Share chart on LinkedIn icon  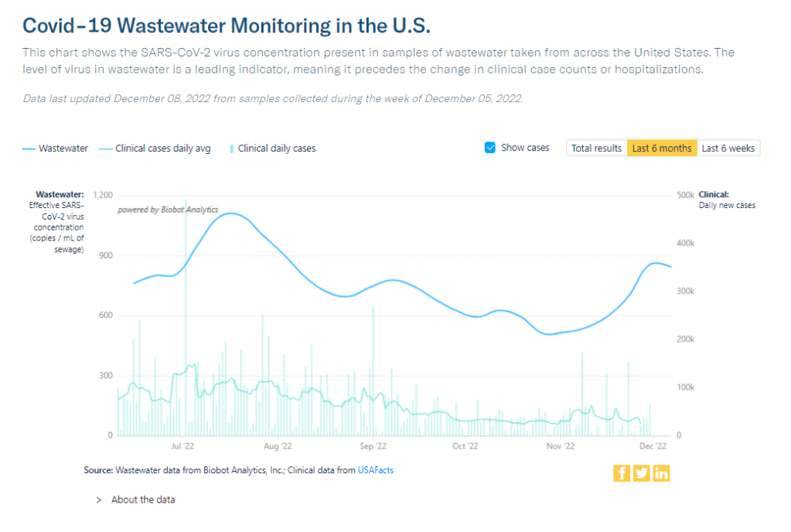click(661, 473)
